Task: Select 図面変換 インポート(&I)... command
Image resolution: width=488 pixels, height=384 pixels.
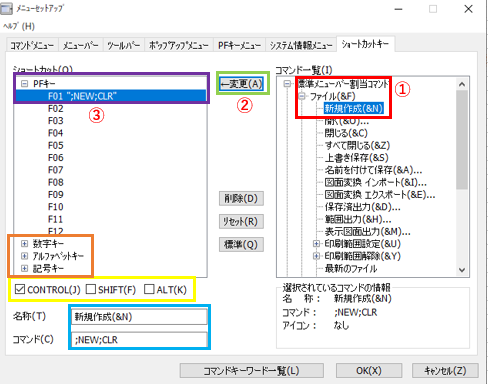Action: 376,182
